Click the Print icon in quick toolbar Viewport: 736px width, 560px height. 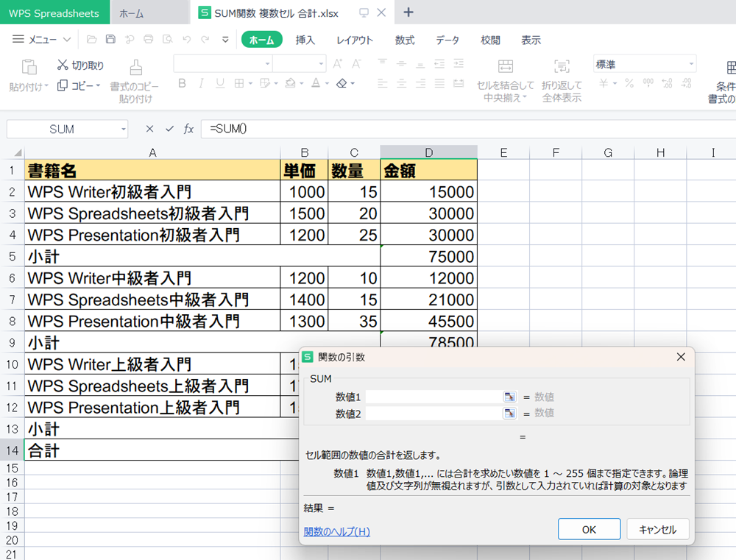point(149,40)
